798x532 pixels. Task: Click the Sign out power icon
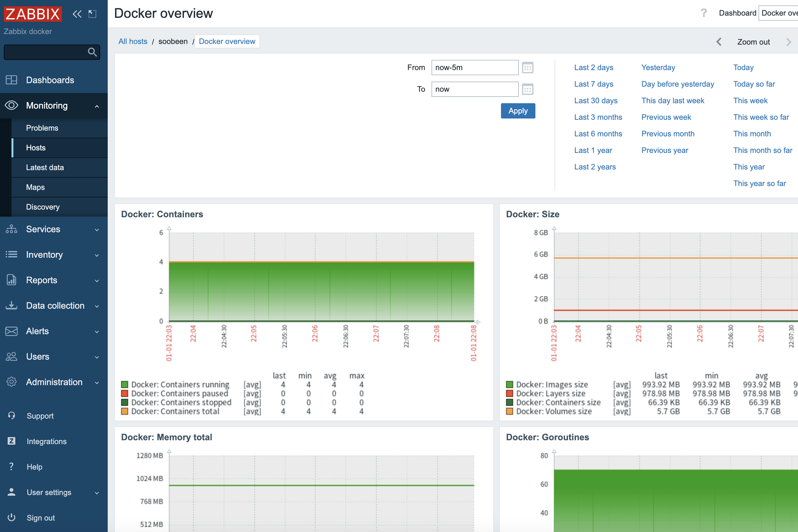11,517
